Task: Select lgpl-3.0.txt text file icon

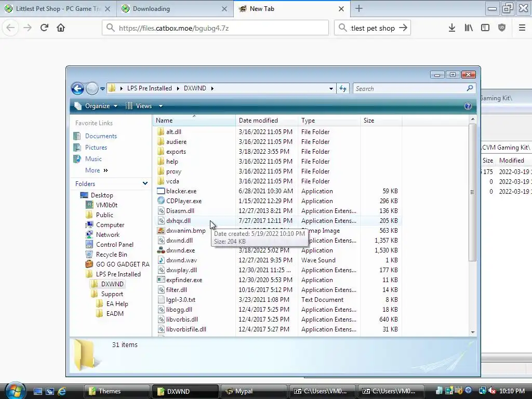Action: pyautogui.click(x=161, y=300)
